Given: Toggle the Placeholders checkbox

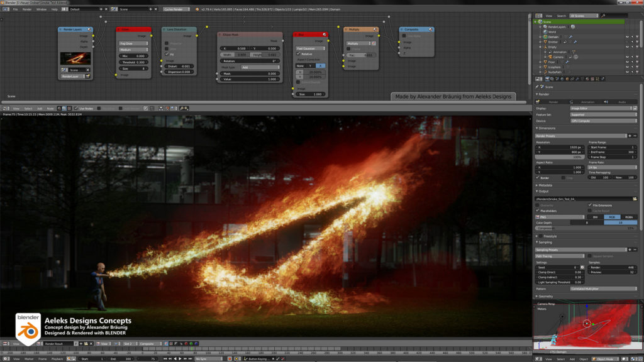Looking at the screenshot, I should click(x=538, y=211).
